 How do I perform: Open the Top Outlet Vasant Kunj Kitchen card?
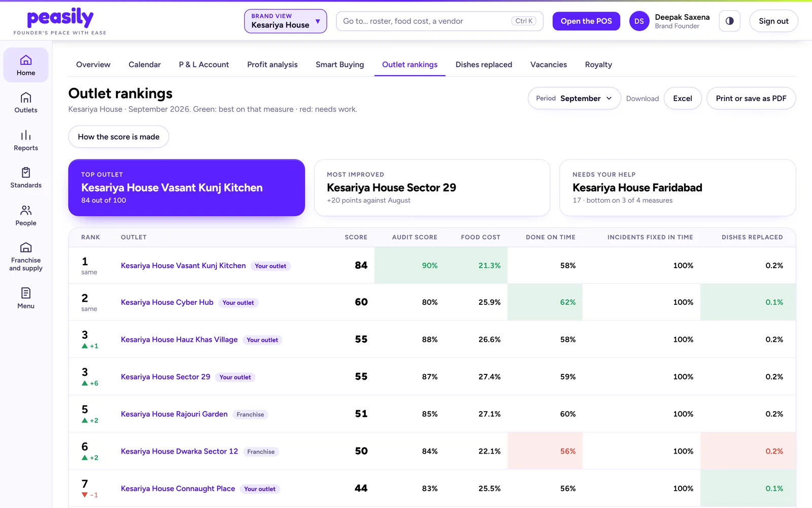187,187
